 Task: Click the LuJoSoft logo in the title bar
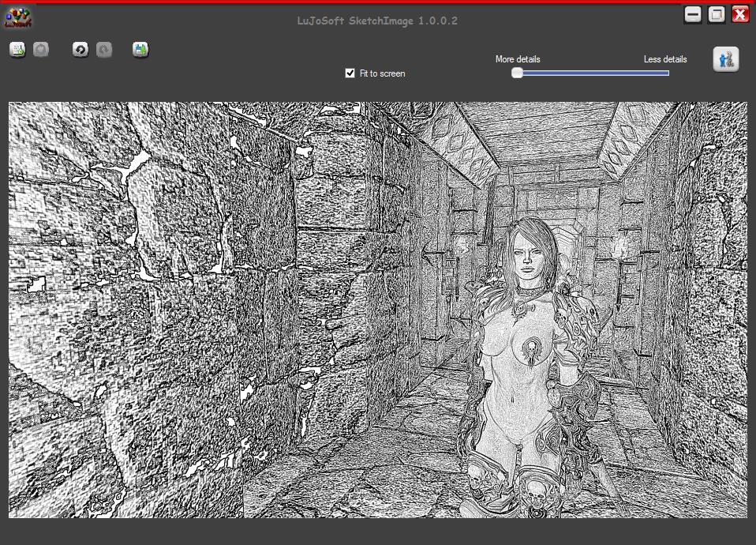18,18
